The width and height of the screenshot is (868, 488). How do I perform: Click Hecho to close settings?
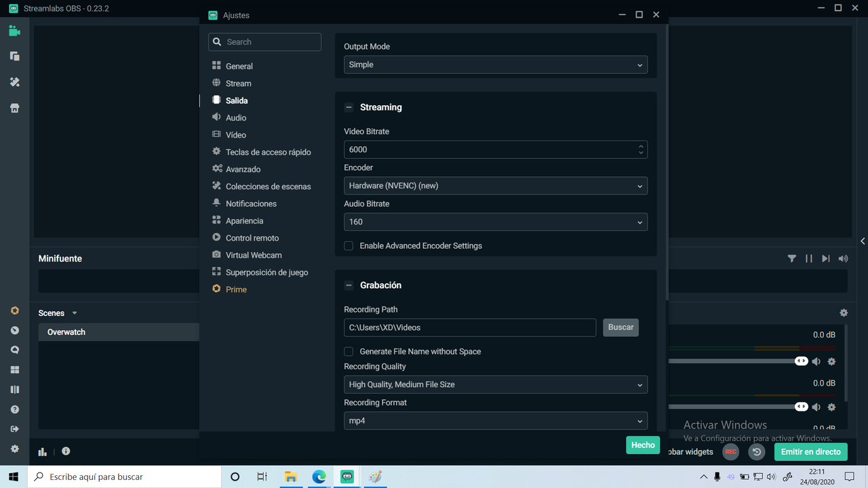click(643, 445)
